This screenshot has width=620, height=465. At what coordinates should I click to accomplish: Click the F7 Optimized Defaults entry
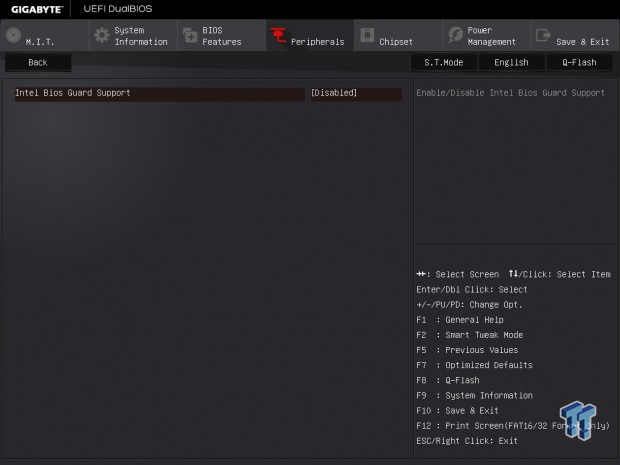point(474,365)
